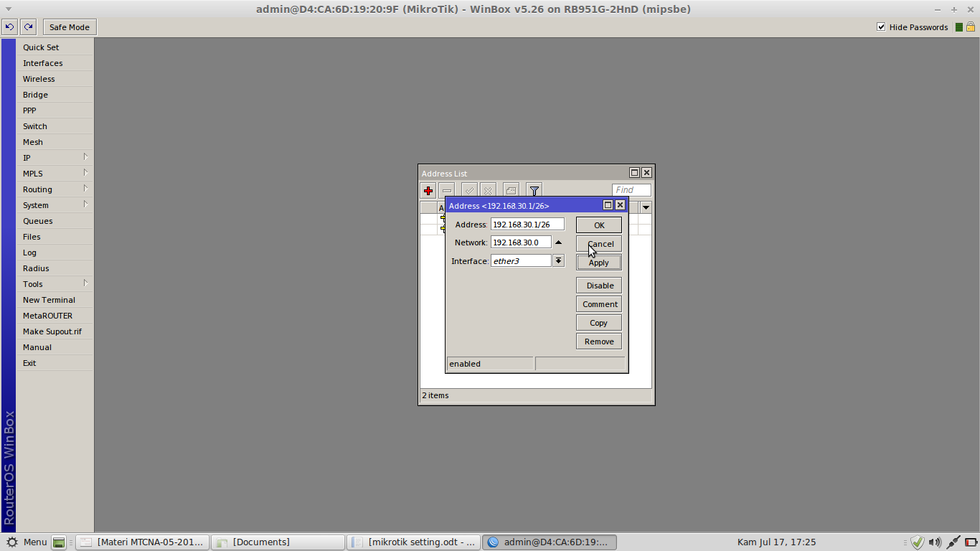Click the shield update manager tray icon

pyautogui.click(x=917, y=542)
